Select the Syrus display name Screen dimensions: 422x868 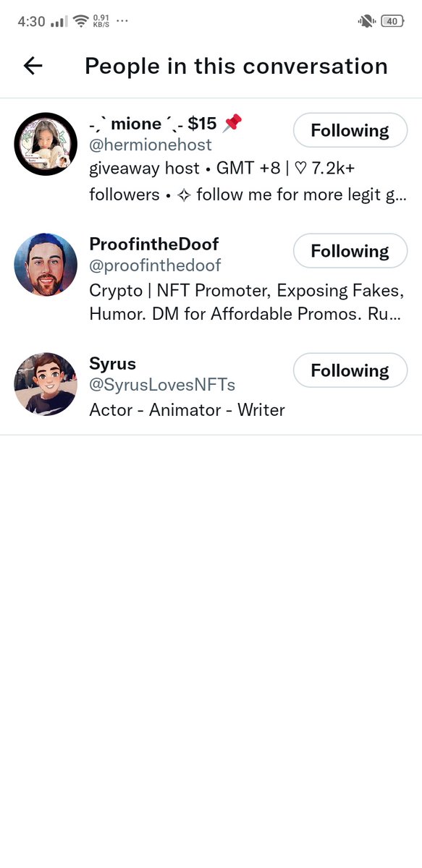pyautogui.click(x=112, y=364)
